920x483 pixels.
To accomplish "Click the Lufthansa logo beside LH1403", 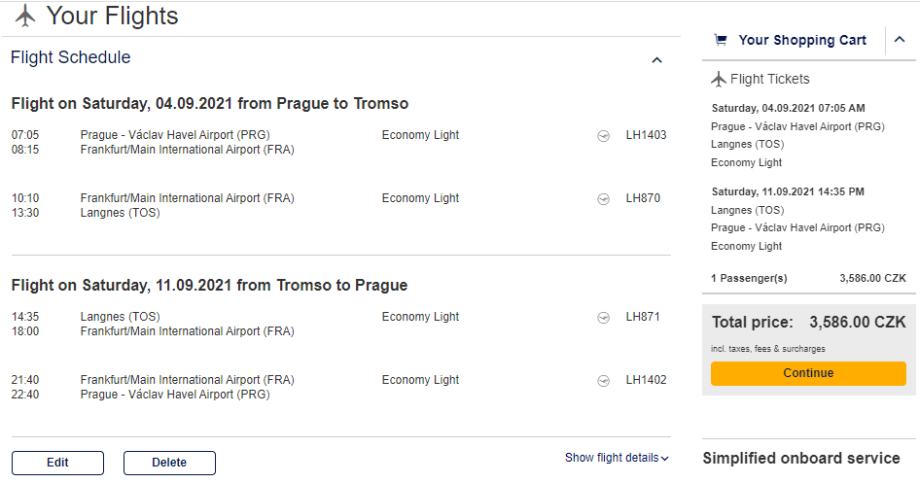I will [603, 135].
